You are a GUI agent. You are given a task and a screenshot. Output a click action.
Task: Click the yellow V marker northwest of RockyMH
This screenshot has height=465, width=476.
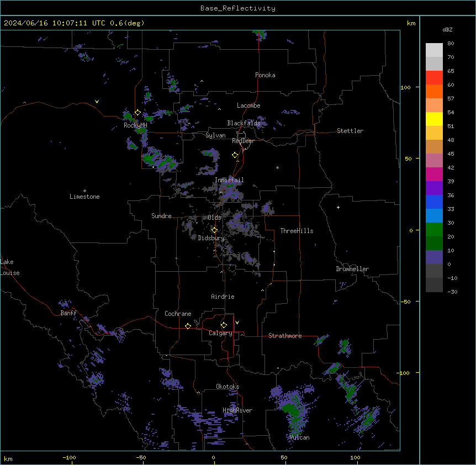[x=97, y=102]
